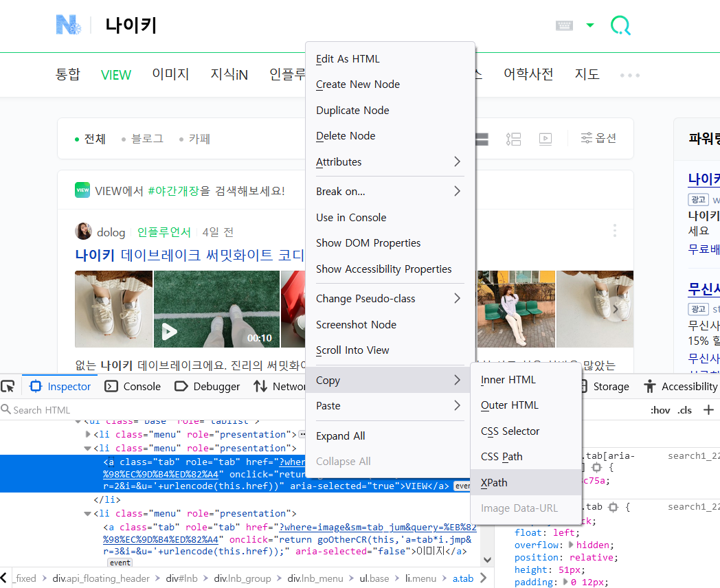This screenshot has height=588, width=720.
Task: Click the next image arrow on thumbnails
Action: pos(616,309)
